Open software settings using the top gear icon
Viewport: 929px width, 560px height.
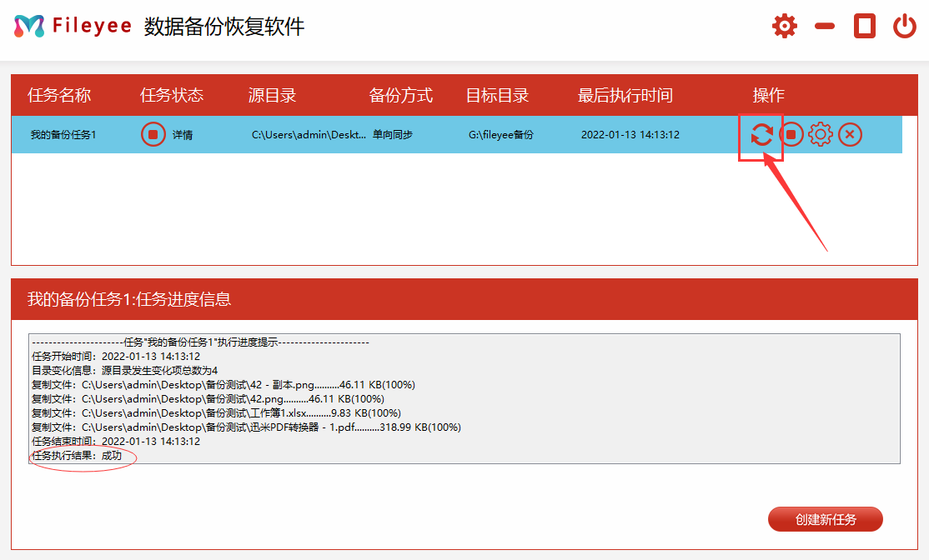784,26
